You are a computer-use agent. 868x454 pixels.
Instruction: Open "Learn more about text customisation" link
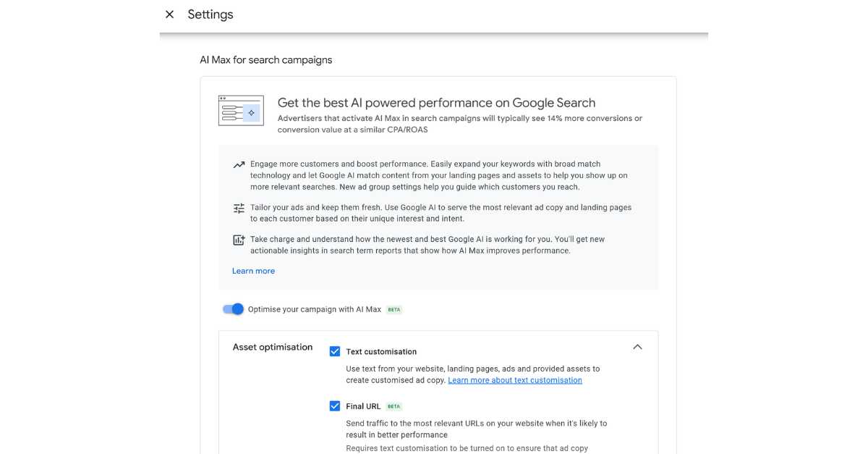[514, 380]
